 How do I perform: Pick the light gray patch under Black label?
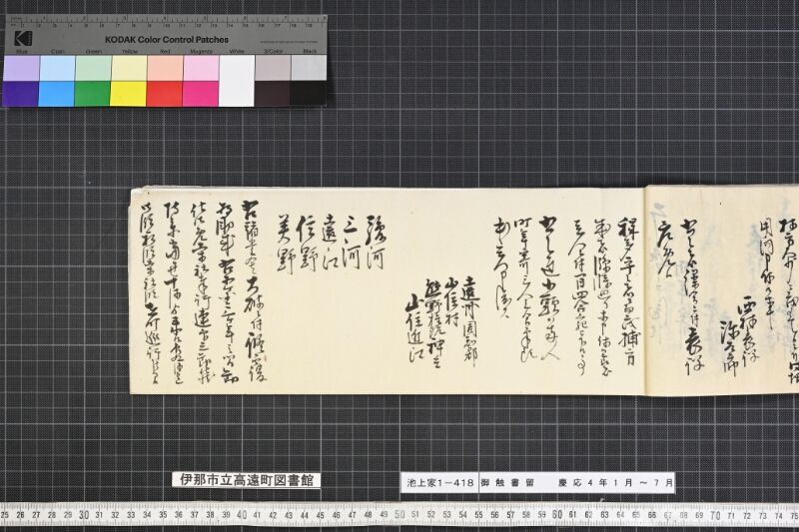[x=309, y=68]
